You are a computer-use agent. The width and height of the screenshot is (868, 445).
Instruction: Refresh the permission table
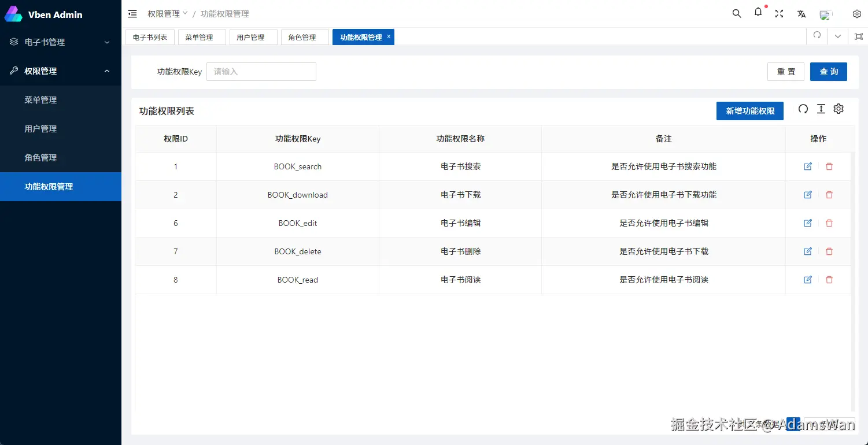(x=803, y=109)
